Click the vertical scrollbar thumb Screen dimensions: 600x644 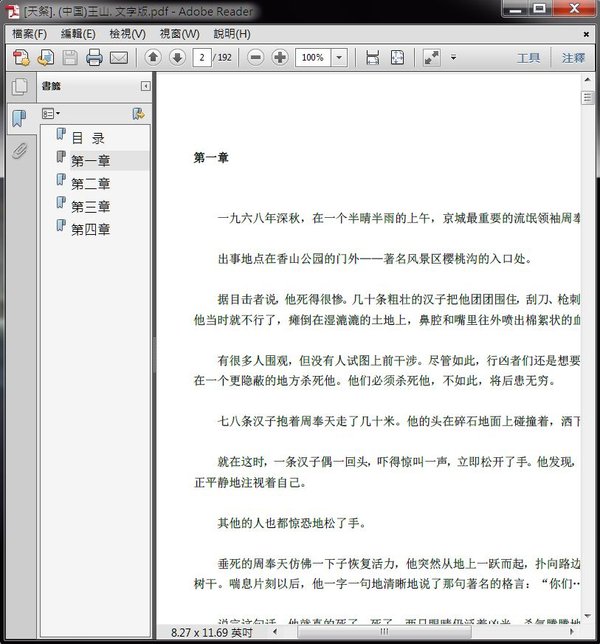(587, 98)
